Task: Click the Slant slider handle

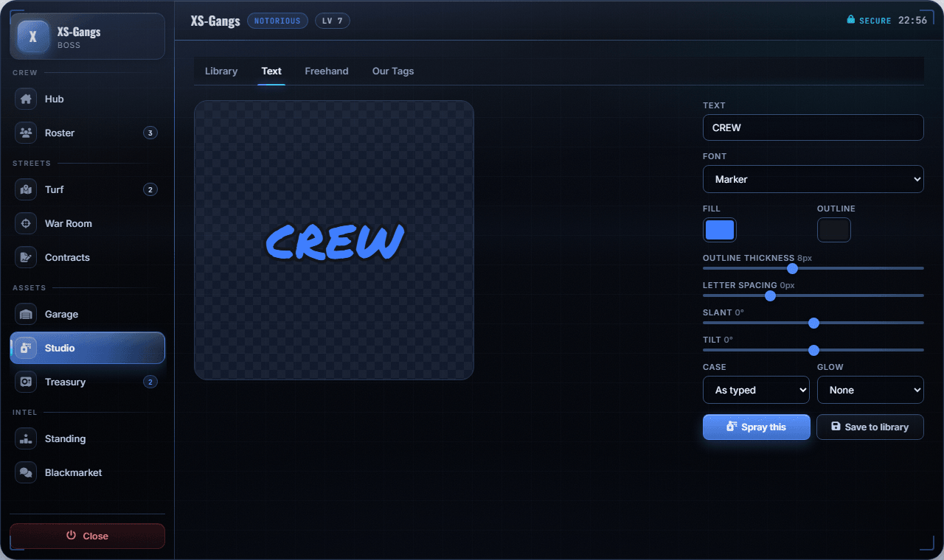Action: [x=814, y=323]
